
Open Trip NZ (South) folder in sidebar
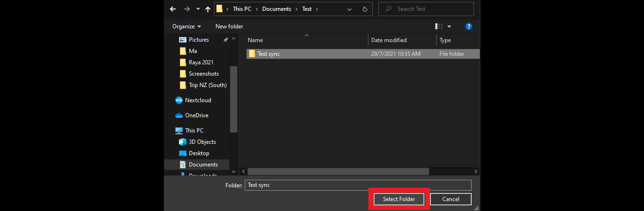click(207, 85)
